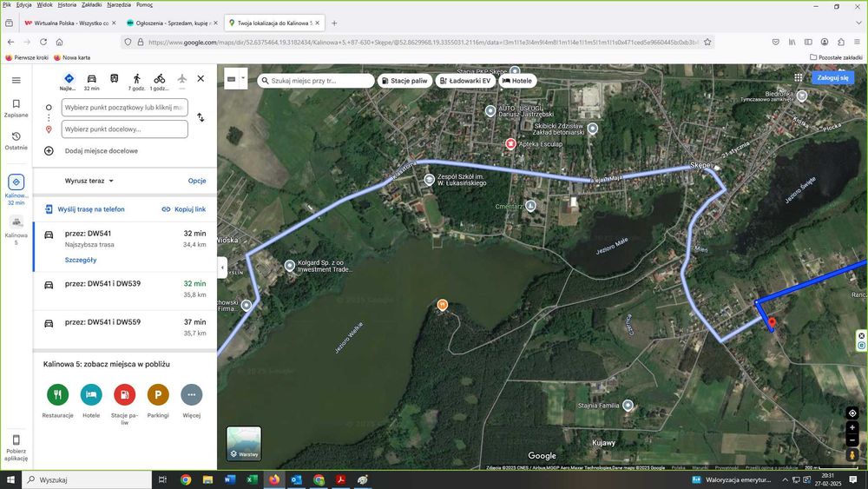868x489 pixels.
Task: Select driving mode, 32 min
Action: tap(91, 82)
